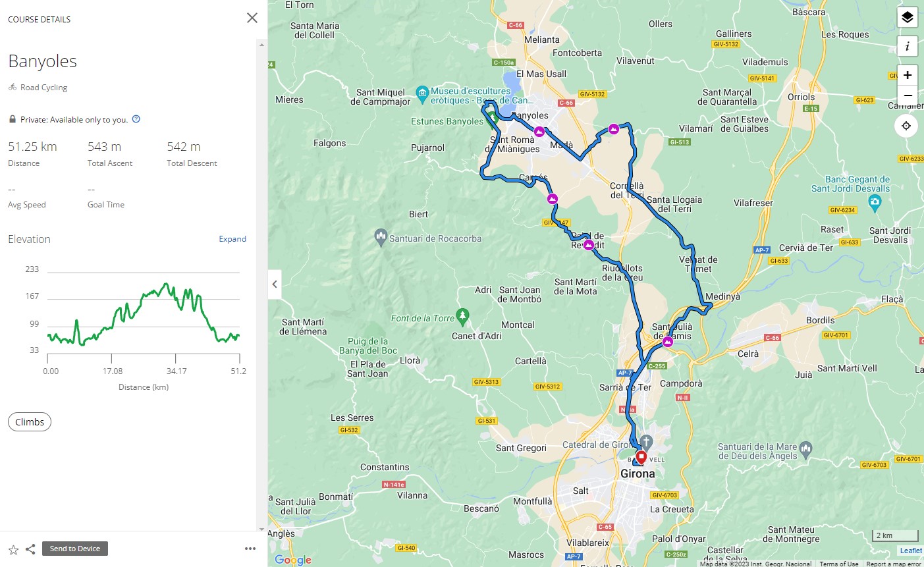Viewport: 924px width, 567px height.
Task: Click the zoom in plus control
Action: 907,74
